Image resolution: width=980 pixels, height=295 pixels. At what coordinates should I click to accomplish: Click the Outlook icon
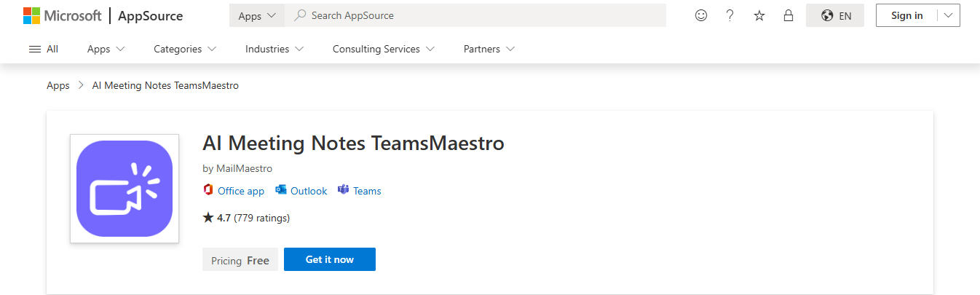281,190
